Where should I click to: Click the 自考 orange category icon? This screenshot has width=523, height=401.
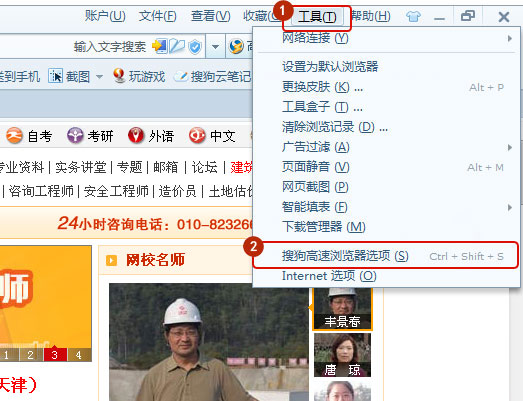pyautogui.click(x=14, y=136)
